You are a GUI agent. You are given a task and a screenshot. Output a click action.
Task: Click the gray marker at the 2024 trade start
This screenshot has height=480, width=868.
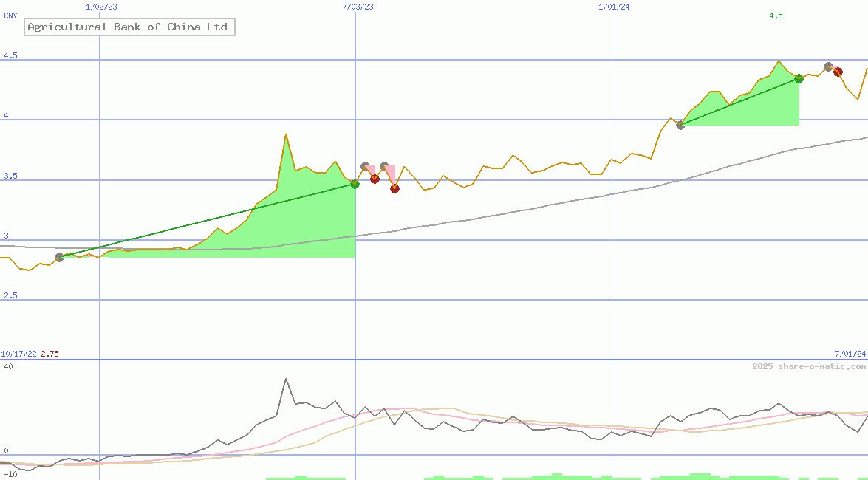(x=680, y=125)
